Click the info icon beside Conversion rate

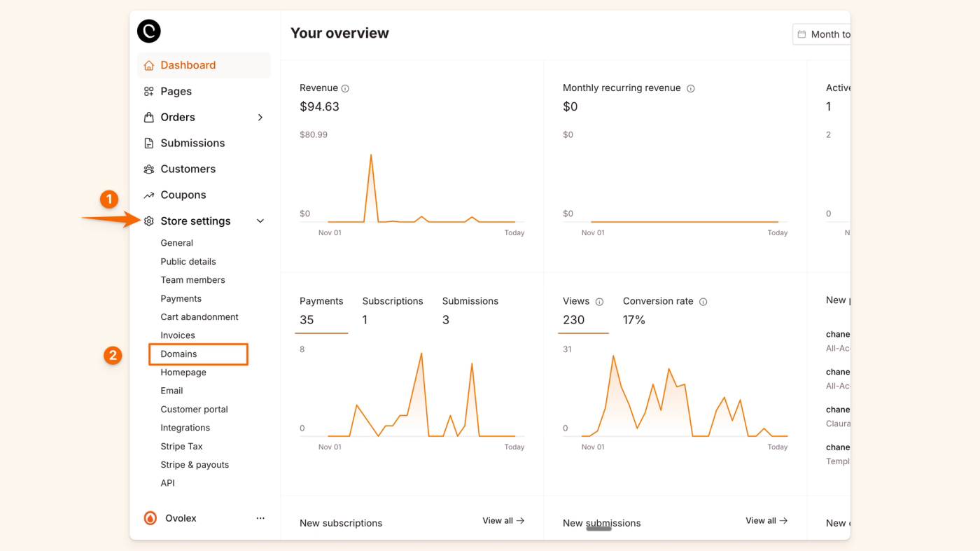[703, 301]
